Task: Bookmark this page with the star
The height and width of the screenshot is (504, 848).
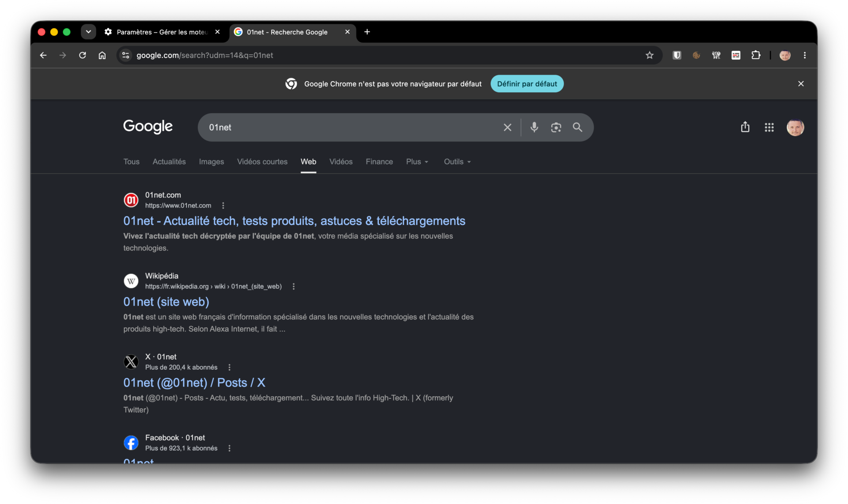Action: (x=649, y=55)
